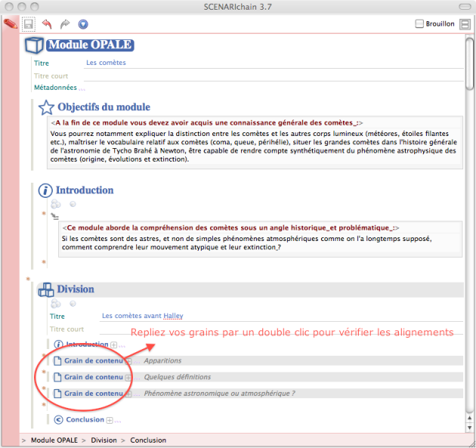Screen dimensions: 476x448
Task: Click the insertion asterisk below the intro block
Action: click(x=44, y=262)
